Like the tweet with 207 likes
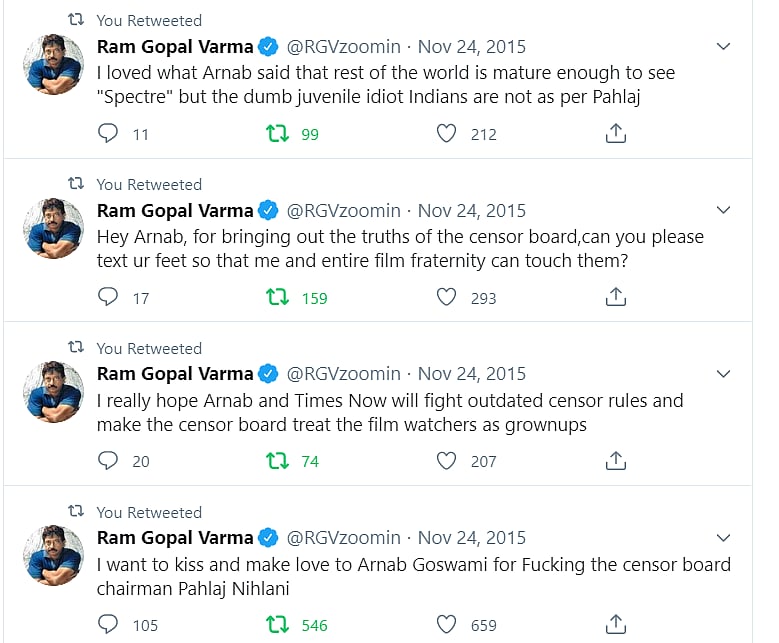Image resolution: width=779 pixels, height=643 pixels. tap(446, 461)
